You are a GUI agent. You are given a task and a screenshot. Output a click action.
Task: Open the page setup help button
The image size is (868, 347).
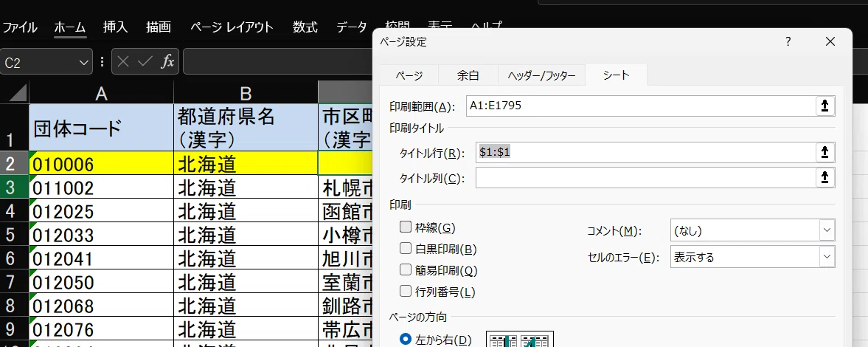click(x=788, y=41)
